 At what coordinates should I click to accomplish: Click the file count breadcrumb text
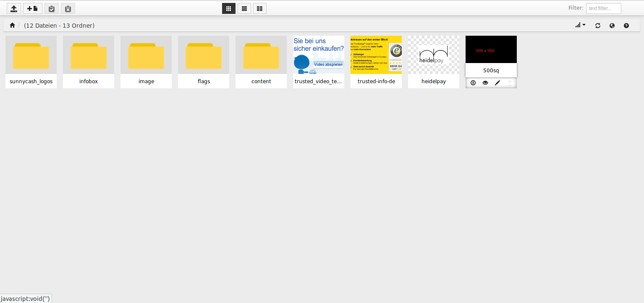(x=59, y=25)
